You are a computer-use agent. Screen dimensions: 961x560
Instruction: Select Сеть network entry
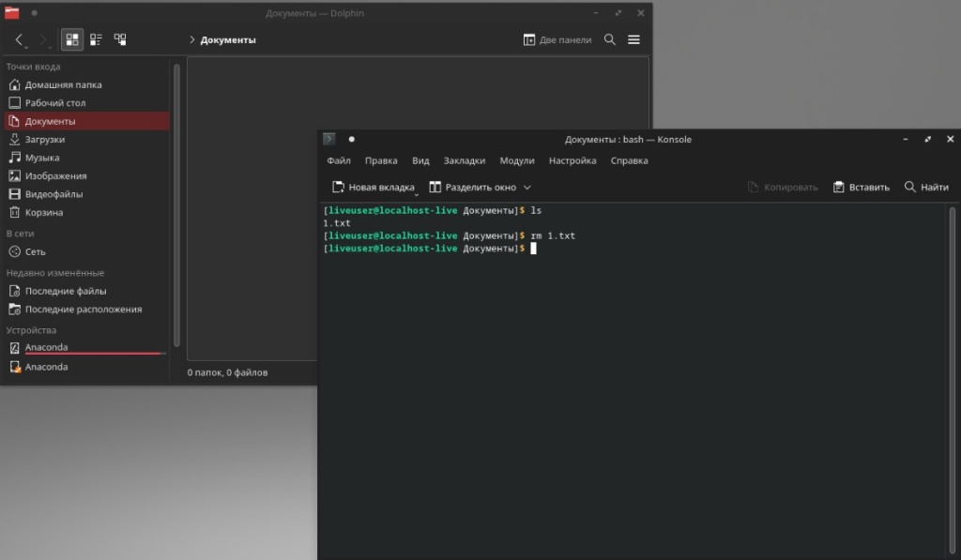coord(35,251)
